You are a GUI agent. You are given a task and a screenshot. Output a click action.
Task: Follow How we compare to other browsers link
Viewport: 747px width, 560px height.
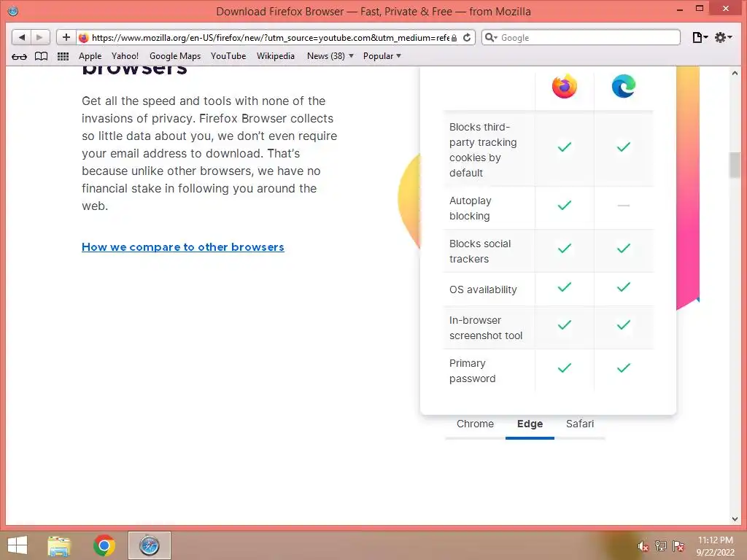[x=183, y=246]
